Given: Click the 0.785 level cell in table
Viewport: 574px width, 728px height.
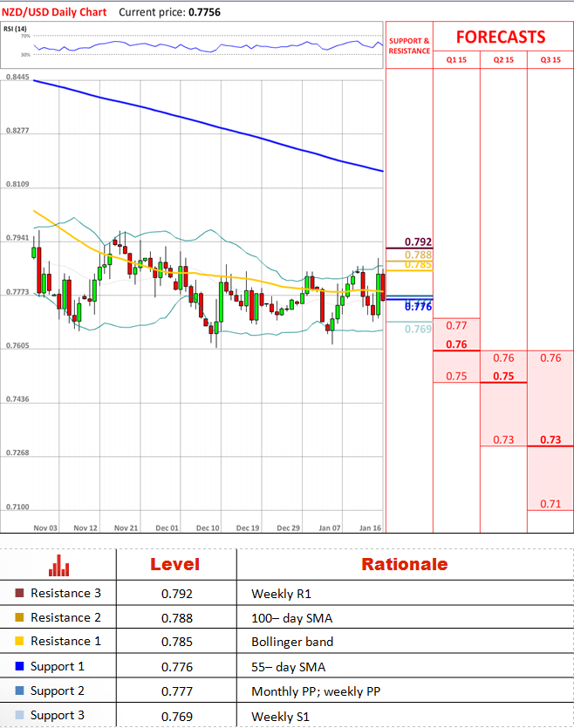Looking at the screenshot, I should coord(177,642).
